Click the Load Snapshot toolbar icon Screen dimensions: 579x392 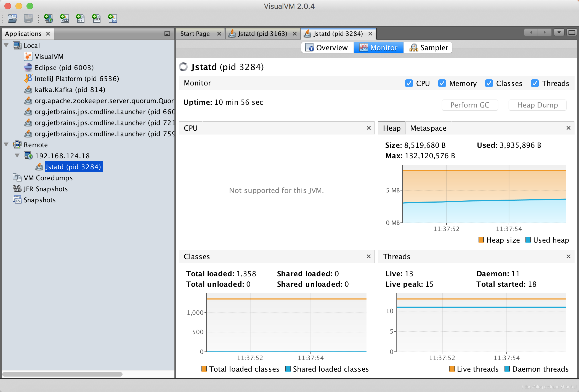pyautogui.click(x=12, y=18)
